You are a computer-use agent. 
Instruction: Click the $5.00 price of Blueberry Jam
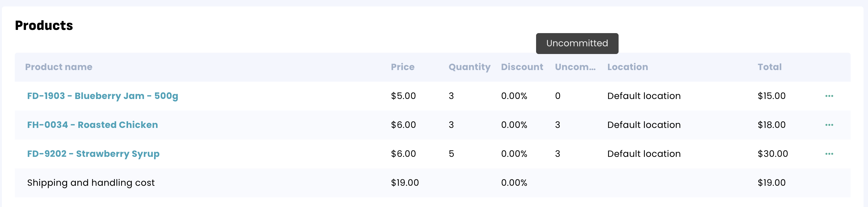tap(403, 96)
